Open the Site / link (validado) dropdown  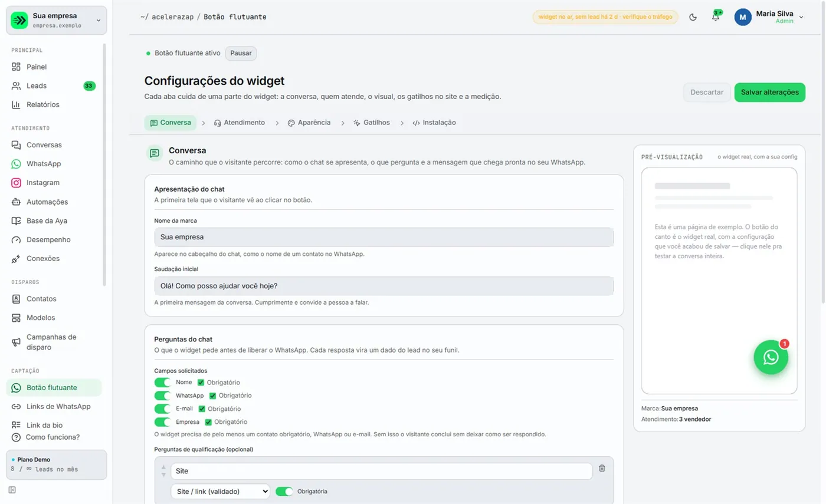coord(220,491)
